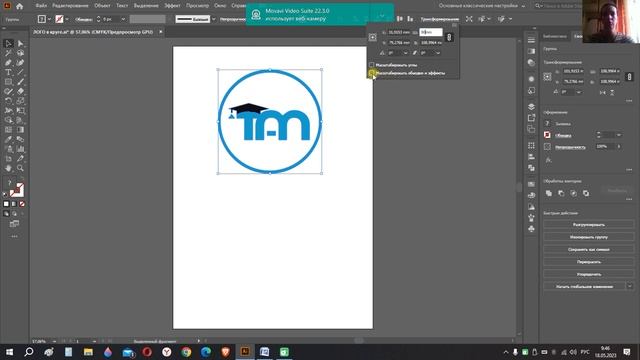Pick the Pen tool
This screenshot has height=360, width=640.
click(8, 62)
